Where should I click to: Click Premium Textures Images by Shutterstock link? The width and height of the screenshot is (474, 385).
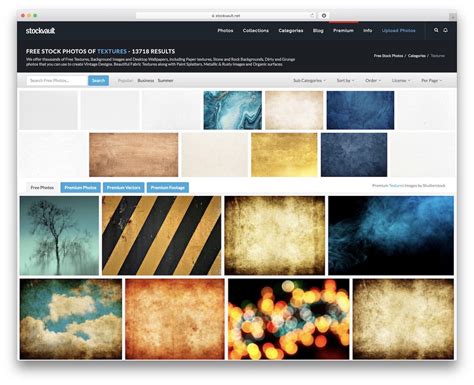coord(409,185)
